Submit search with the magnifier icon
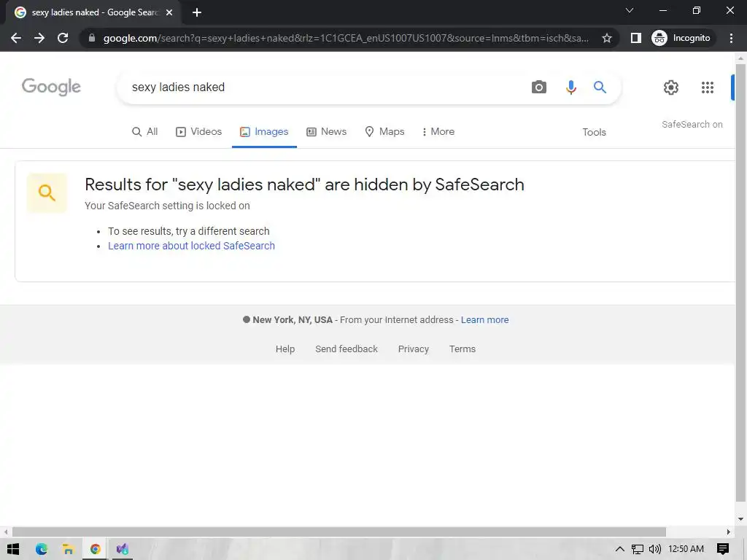747x560 pixels. pyautogui.click(x=600, y=87)
